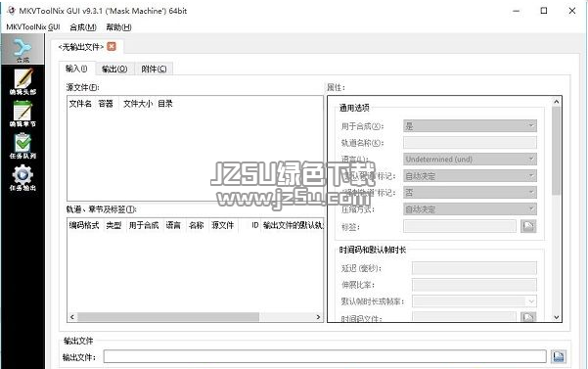Sort tracks by 类型 column

coord(113,225)
